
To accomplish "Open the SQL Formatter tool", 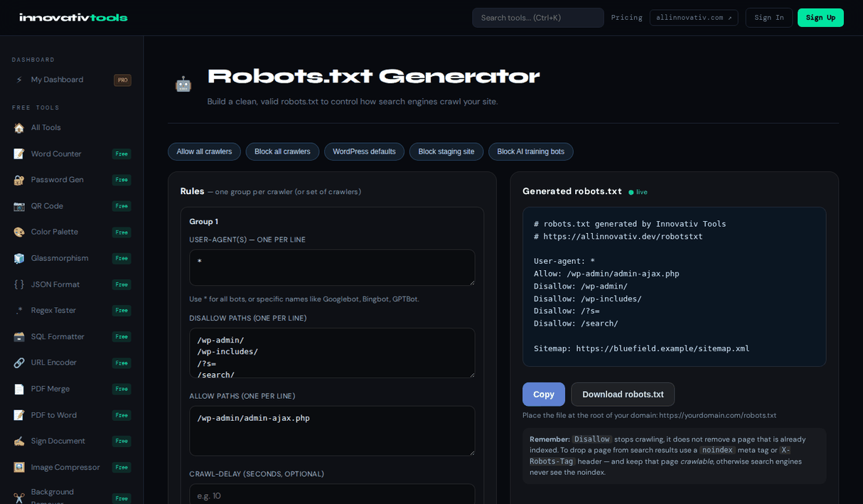I will pos(72,336).
